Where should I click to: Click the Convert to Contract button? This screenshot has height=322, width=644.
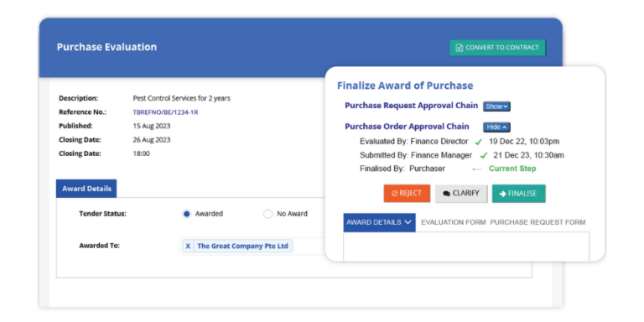coord(498,48)
